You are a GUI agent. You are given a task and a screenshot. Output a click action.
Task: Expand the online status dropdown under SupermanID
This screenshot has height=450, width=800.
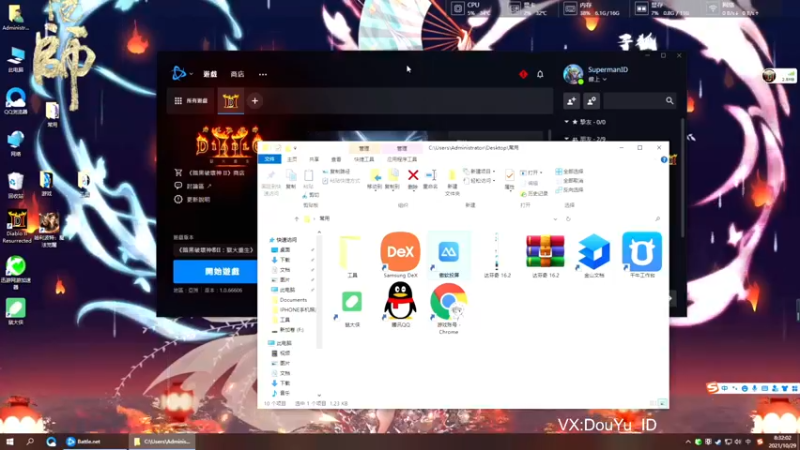coord(597,80)
